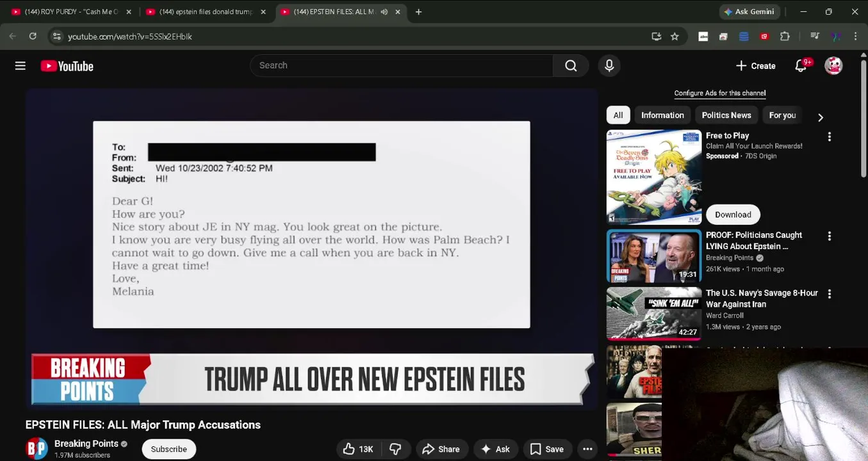Open the stacked windows extension icon
The image size is (868, 461).
click(723, 36)
